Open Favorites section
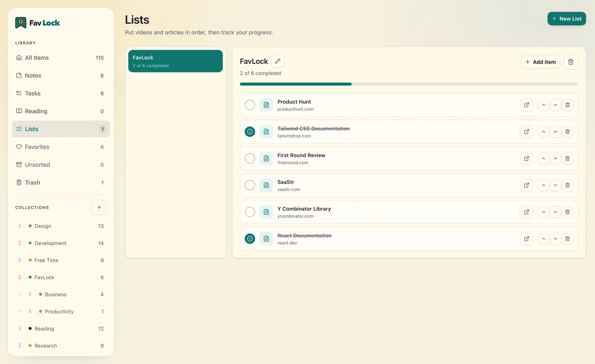 click(x=61, y=147)
